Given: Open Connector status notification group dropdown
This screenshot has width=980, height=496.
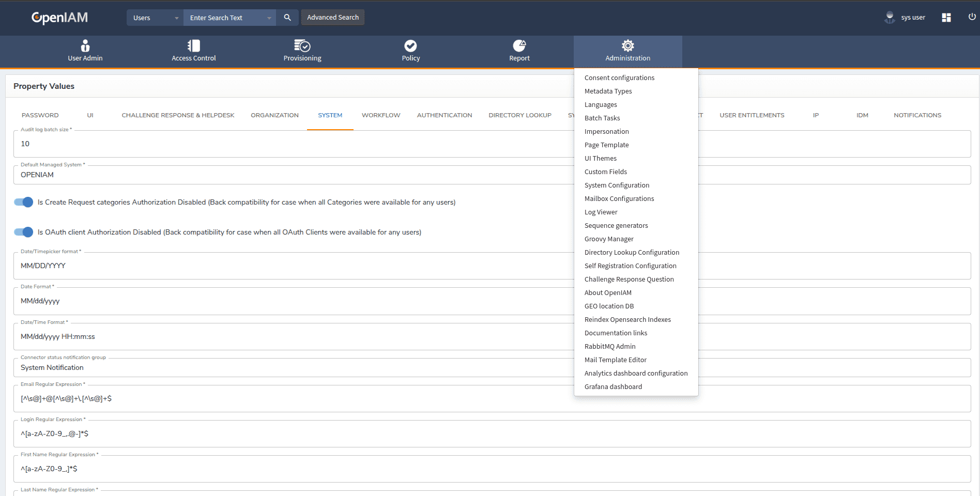Looking at the screenshot, I should click(492, 367).
